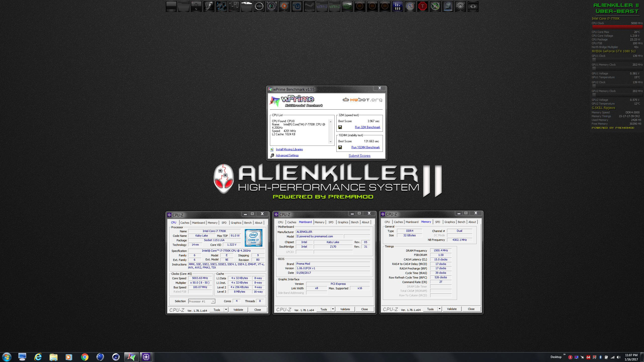The image size is (644, 362).
Task: Open Tools dropdown arrow in CPU window
Action: tap(226, 310)
